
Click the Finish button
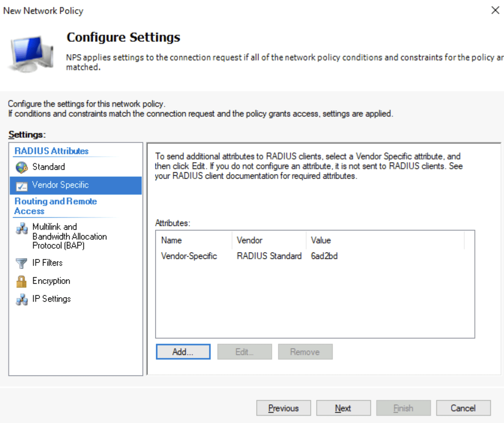pos(403,408)
